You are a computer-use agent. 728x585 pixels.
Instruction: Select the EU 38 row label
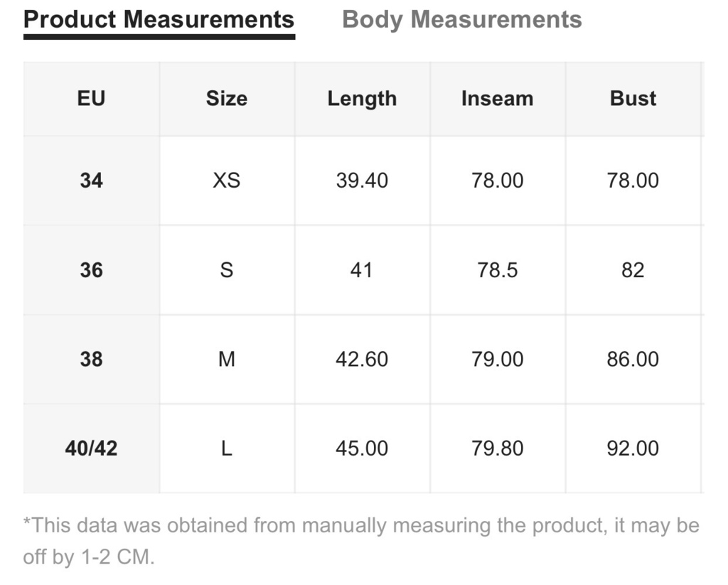[92, 360]
